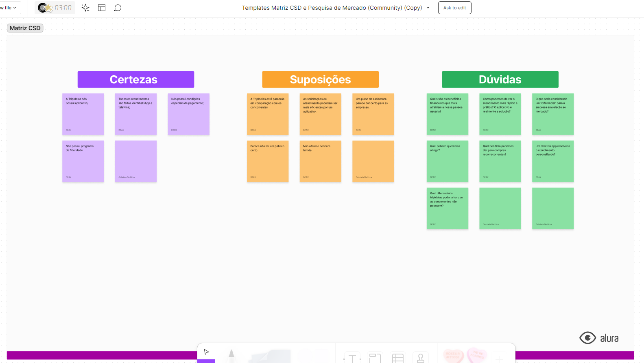Open the AI sparkle tools icon
This screenshot has height=363, width=644.
[85, 8]
